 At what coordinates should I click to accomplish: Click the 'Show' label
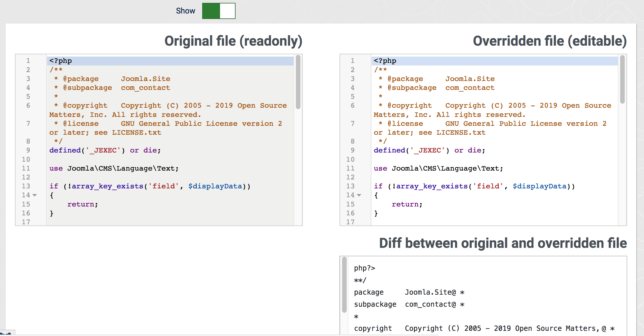186,11
